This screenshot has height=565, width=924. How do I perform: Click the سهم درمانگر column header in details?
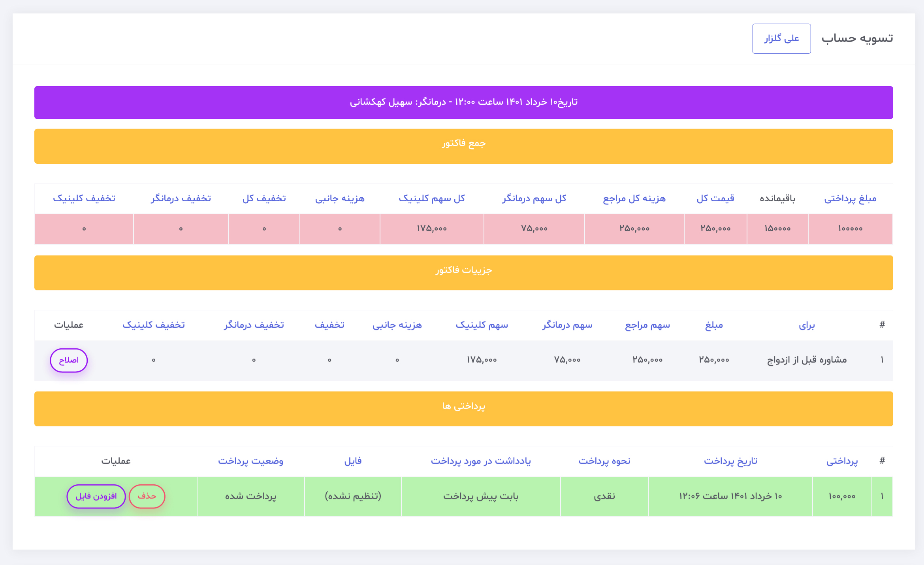(567, 325)
